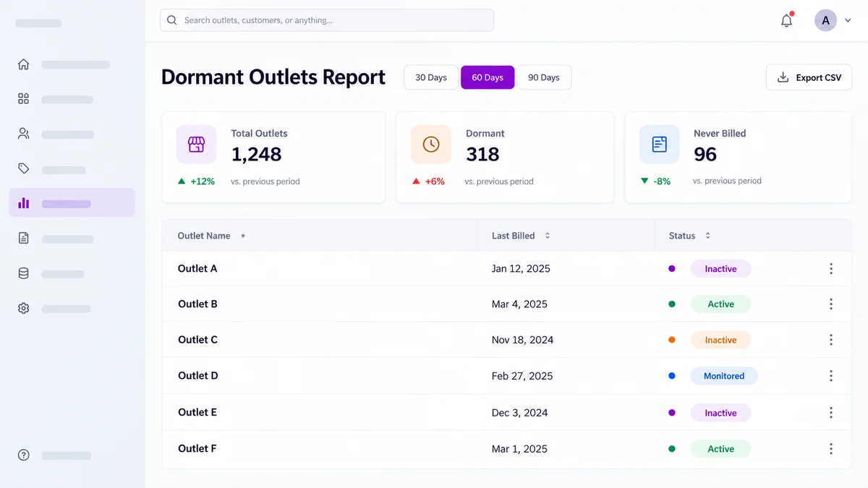This screenshot has width=868, height=488.
Task: Open the document icon in sidebar
Action: 24,238
